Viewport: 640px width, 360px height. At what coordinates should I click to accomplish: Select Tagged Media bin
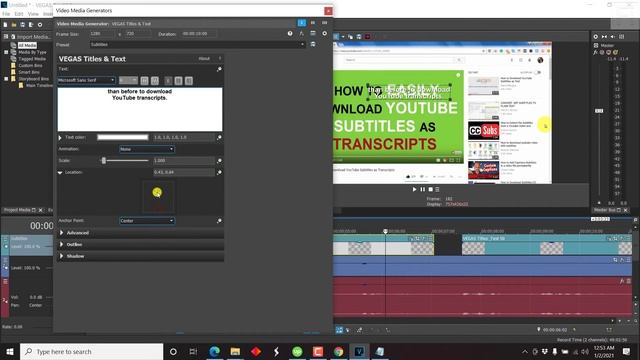(32, 59)
